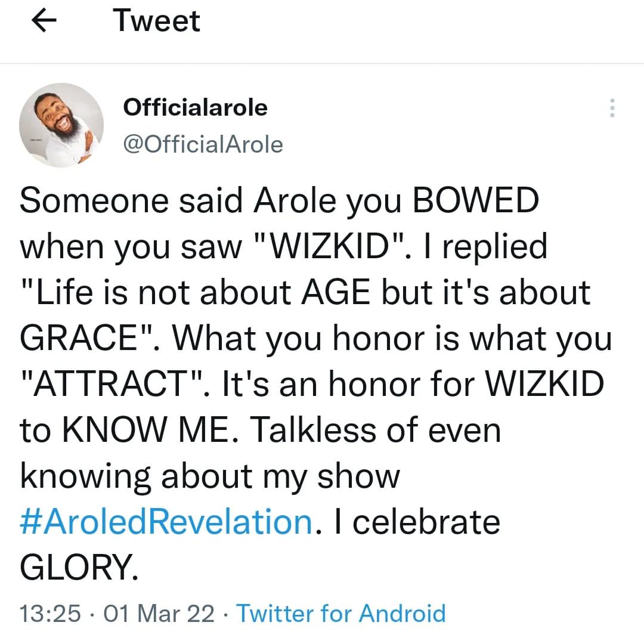Click the Twitter for Android source link
This screenshot has height=644, width=644.
[x=341, y=613]
